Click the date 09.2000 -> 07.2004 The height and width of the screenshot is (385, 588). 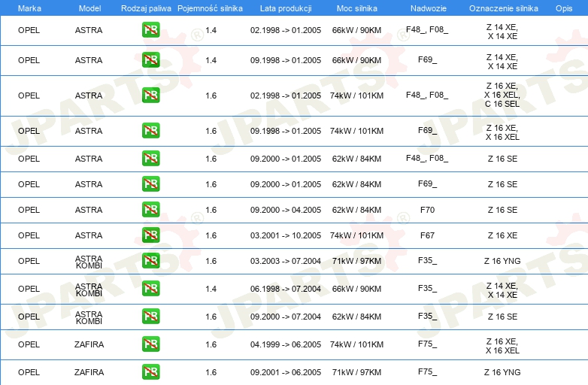pos(286,317)
